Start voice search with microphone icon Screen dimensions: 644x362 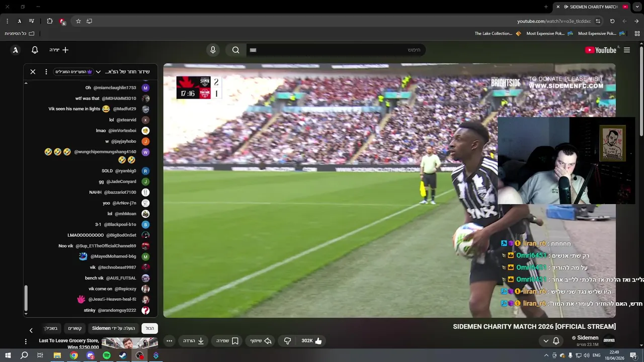tap(213, 50)
